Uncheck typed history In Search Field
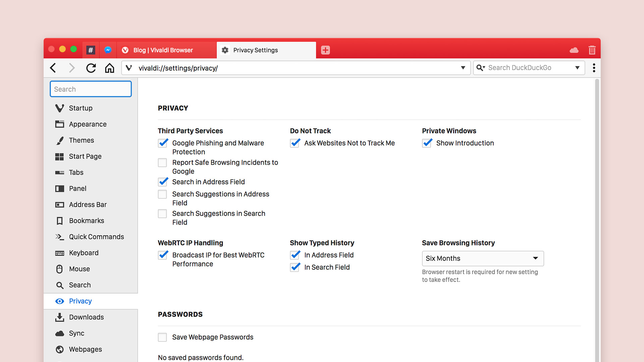This screenshot has width=644, height=362. tap(295, 267)
